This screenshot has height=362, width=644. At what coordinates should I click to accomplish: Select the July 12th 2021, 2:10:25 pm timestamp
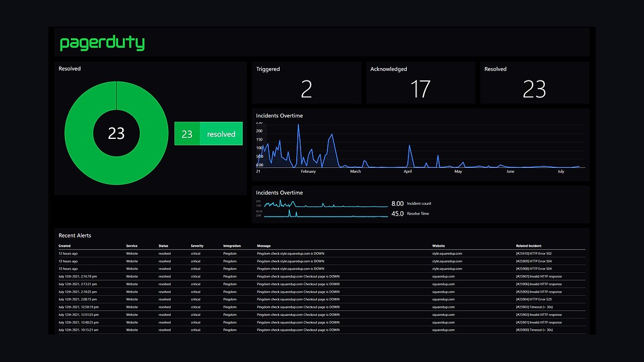click(x=78, y=292)
